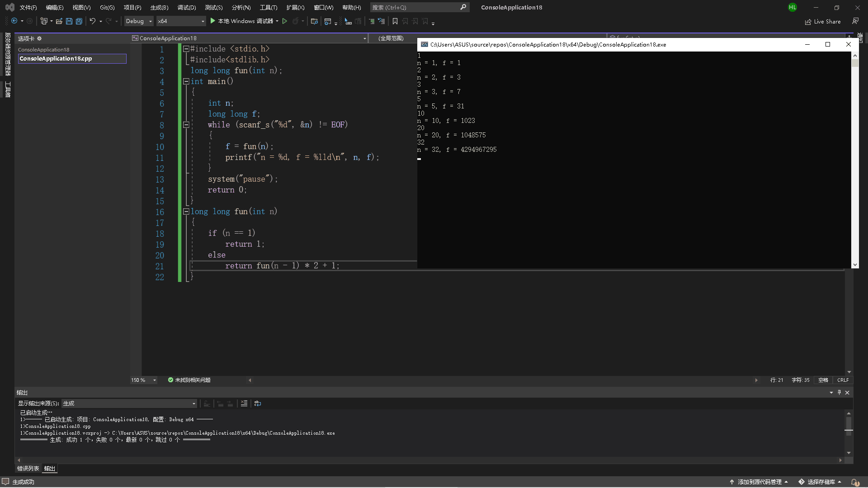The height and width of the screenshot is (488, 868).
Task: Start without debugging using the hollow play icon
Action: (x=285, y=21)
